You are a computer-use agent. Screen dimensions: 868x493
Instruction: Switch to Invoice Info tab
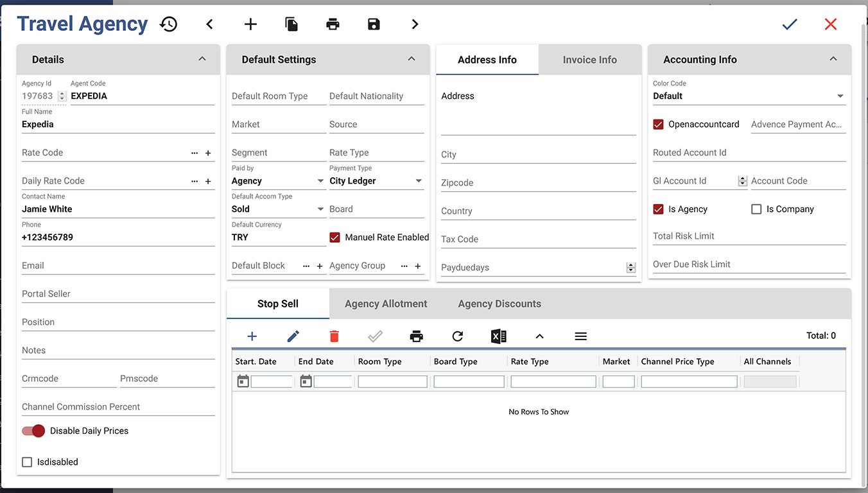click(x=590, y=60)
